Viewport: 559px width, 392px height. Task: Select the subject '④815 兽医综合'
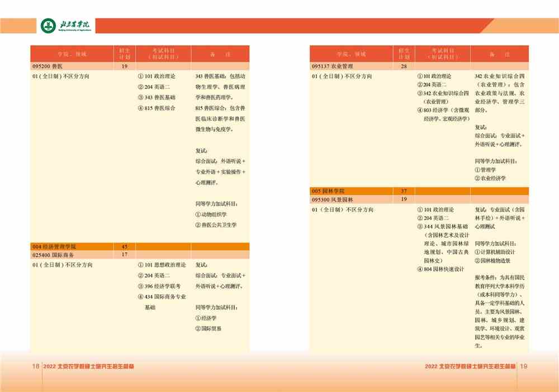click(157, 108)
